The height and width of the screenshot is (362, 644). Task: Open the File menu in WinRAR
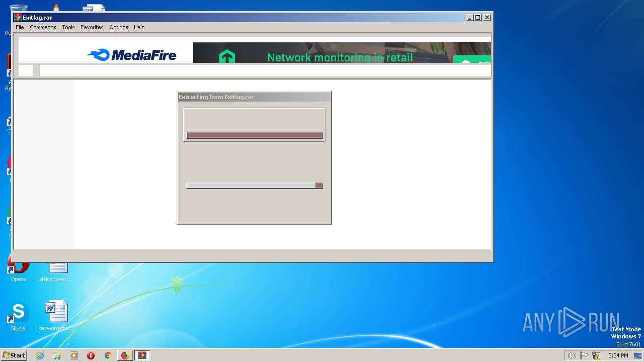(x=20, y=27)
